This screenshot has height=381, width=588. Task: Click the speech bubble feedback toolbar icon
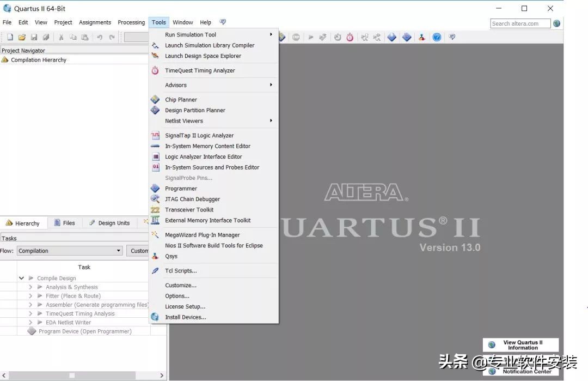pos(452,37)
